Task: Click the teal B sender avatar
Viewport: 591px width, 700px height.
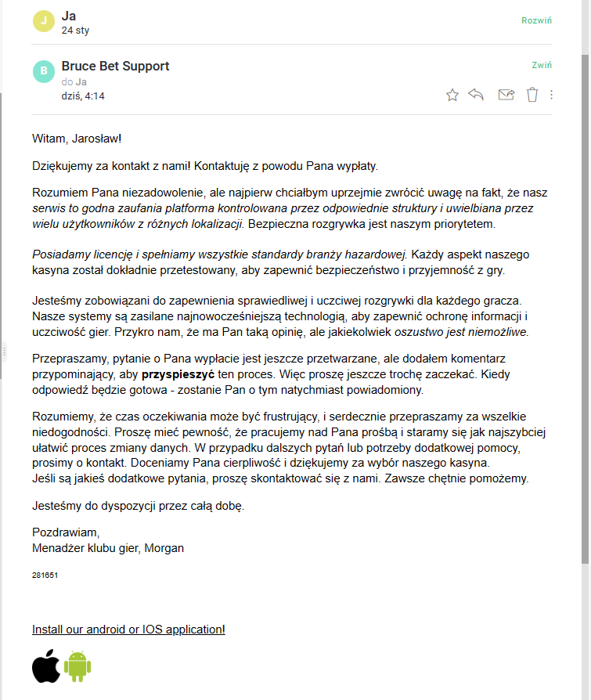Action: (44, 71)
